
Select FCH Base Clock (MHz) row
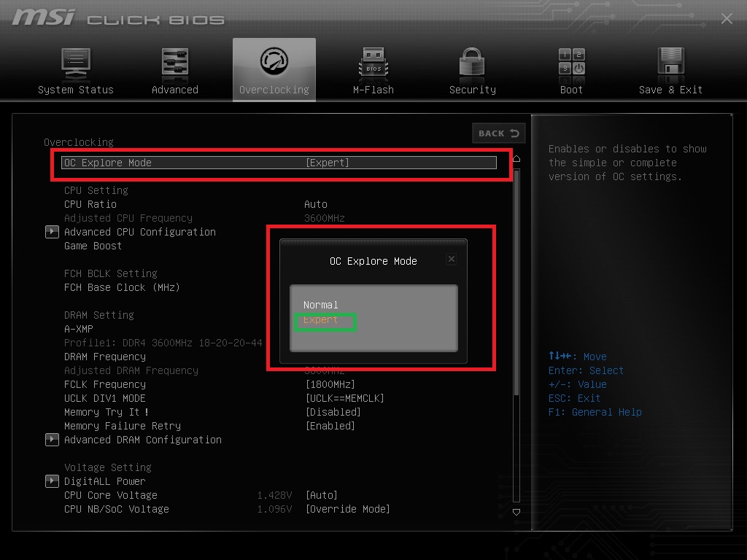122,287
